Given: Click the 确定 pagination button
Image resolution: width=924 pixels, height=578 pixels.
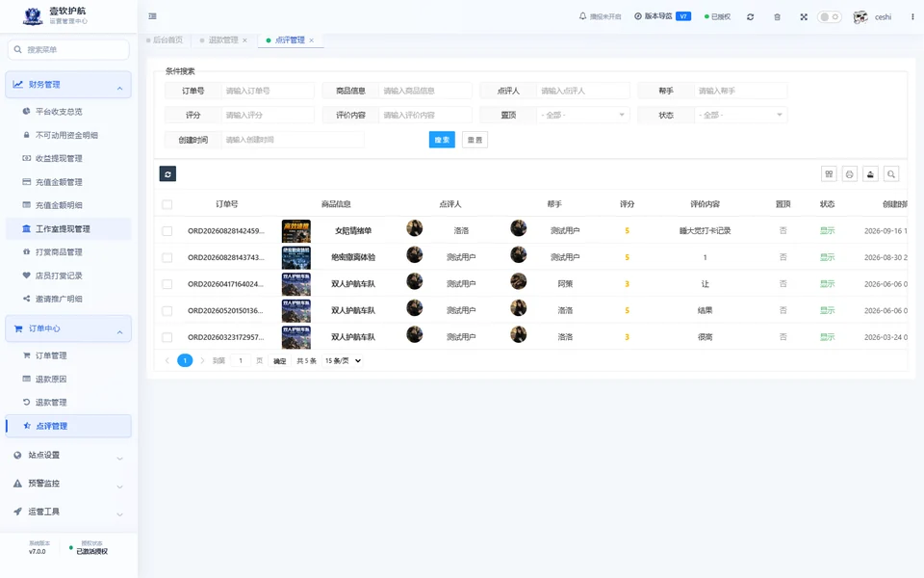Looking at the screenshot, I should (280, 361).
